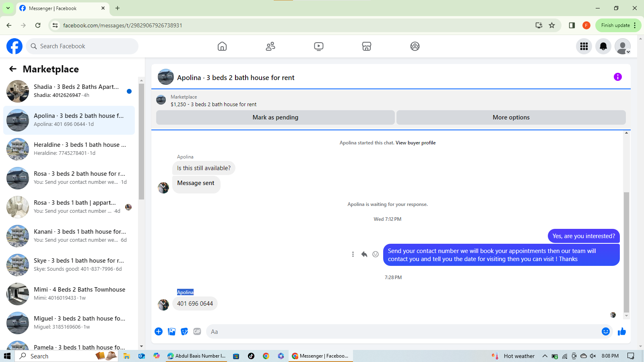Open View buyer profile link
The width and height of the screenshot is (644, 362).
click(x=415, y=143)
